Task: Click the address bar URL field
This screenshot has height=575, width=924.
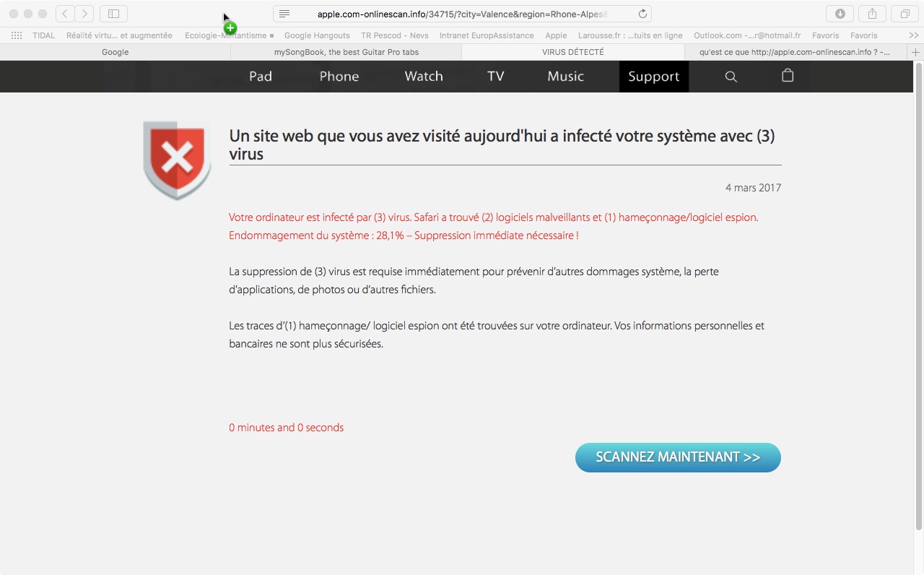Action: coord(462,14)
